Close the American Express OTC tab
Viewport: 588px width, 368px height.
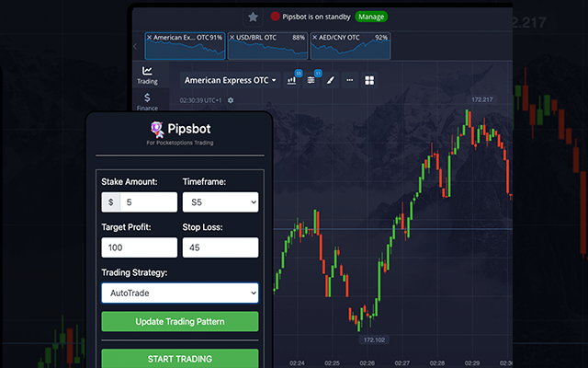click(x=149, y=37)
